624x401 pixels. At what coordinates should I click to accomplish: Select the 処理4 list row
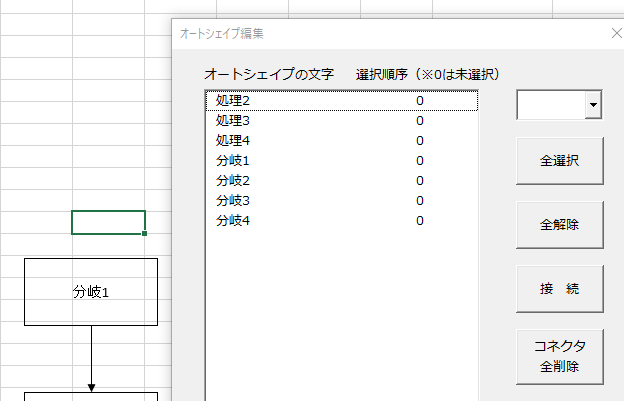click(x=342, y=140)
